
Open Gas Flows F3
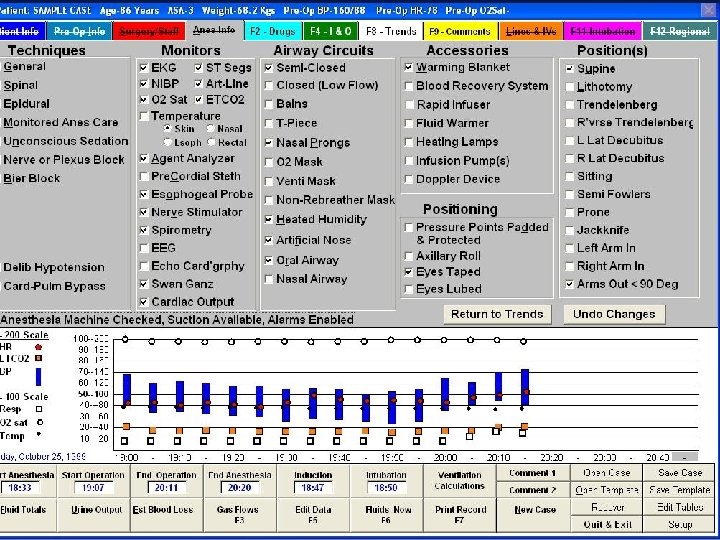pyautogui.click(x=239, y=514)
